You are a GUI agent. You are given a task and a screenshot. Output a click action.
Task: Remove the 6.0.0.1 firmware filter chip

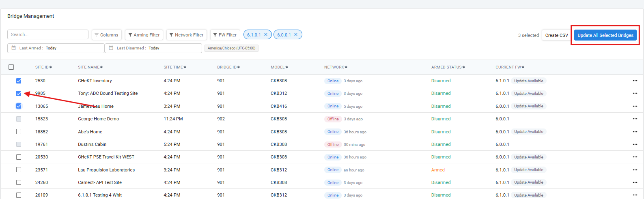pyautogui.click(x=296, y=34)
